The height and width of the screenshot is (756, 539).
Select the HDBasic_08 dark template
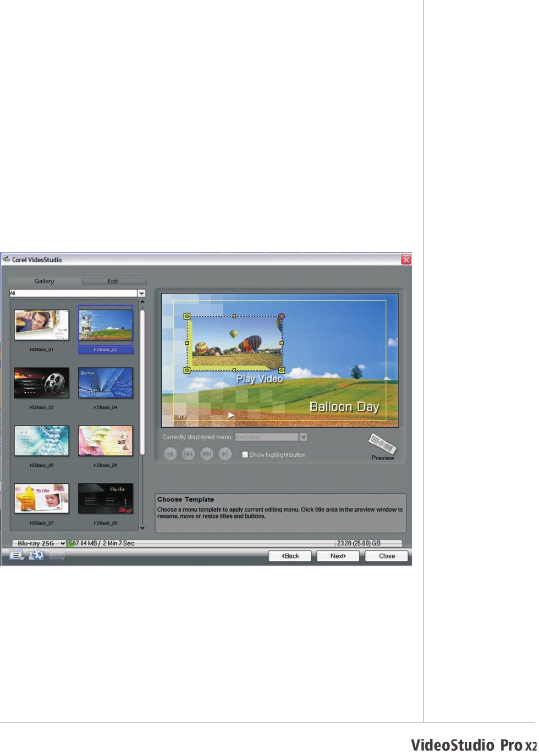[x=106, y=499]
